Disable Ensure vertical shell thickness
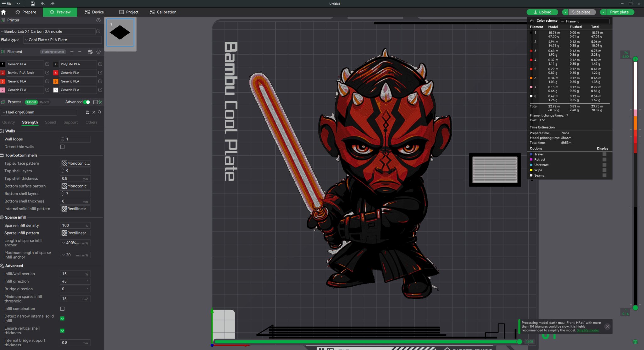Screen dimensions: 644x350 point(63,331)
